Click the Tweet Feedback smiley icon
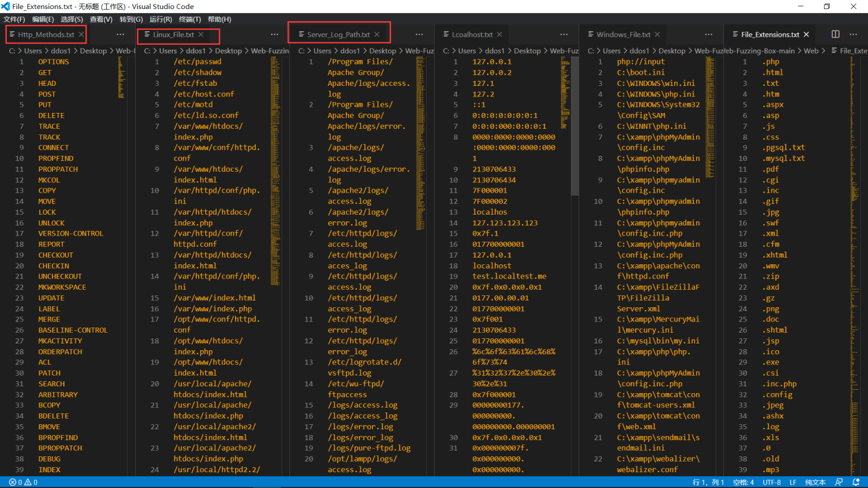Image resolution: width=868 pixels, height=488 pixels. (838, 482)
